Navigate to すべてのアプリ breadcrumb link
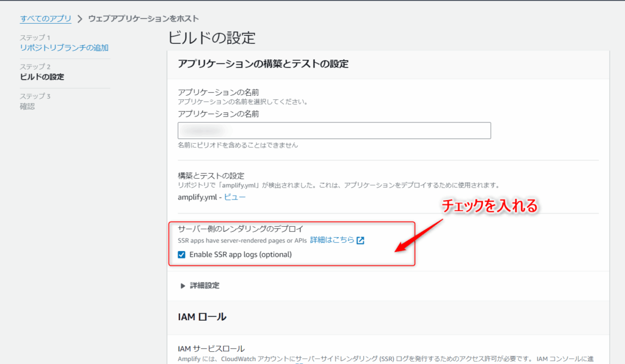 tap(46, 19)
